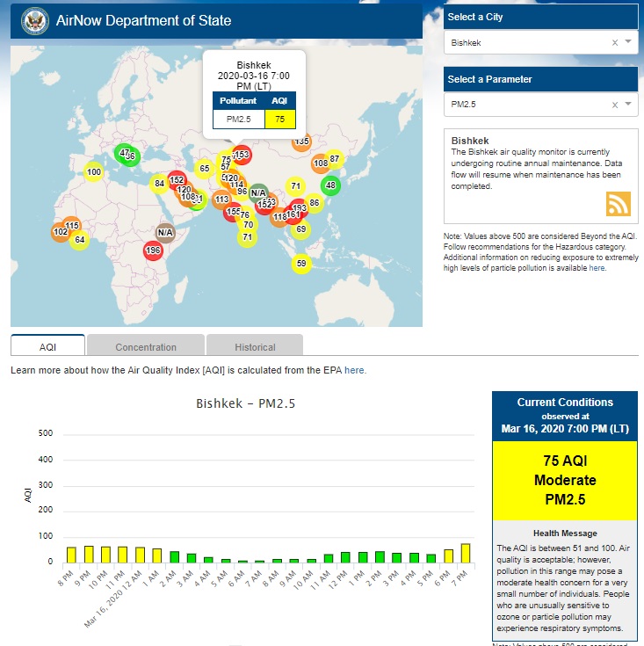Click the Department of State seal logo
Image resolution: width=644 pixels, height=646 pixels.
pos(34,19)
